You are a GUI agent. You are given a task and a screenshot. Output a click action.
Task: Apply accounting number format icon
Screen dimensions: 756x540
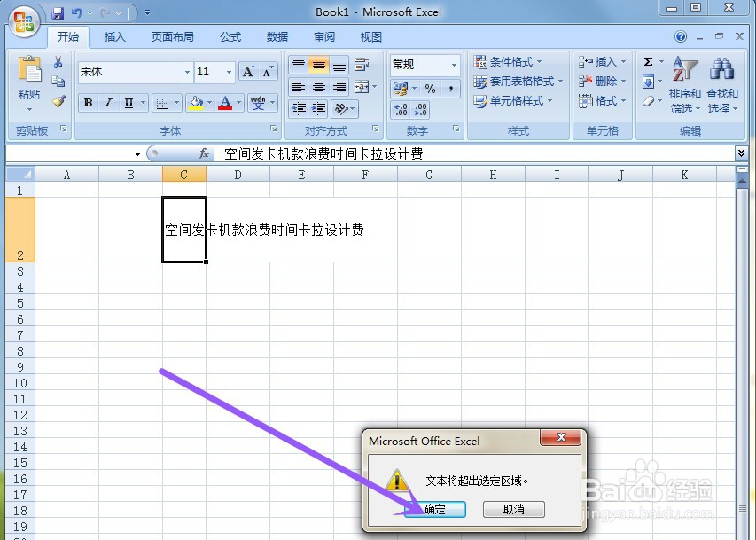pyautogui.click(x=401, y=89)
